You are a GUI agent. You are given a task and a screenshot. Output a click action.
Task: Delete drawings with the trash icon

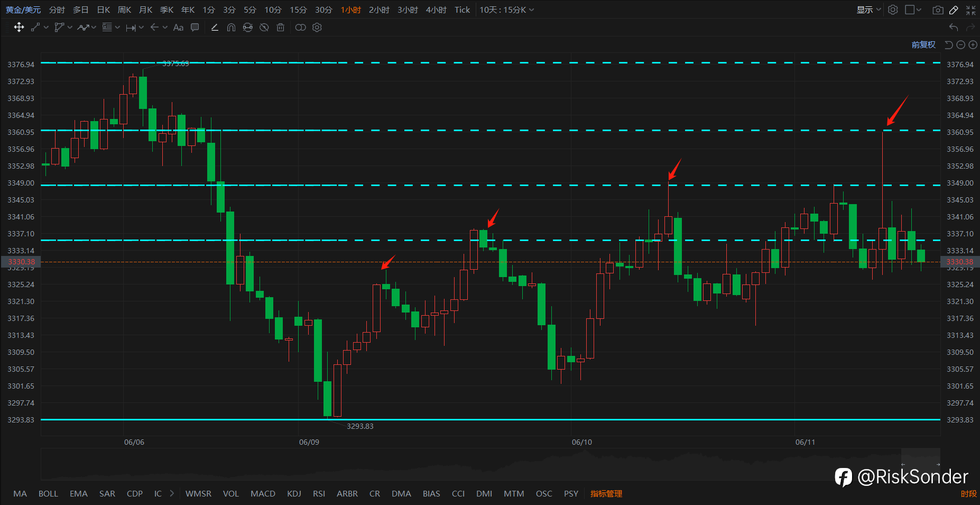tap(281, 27)
